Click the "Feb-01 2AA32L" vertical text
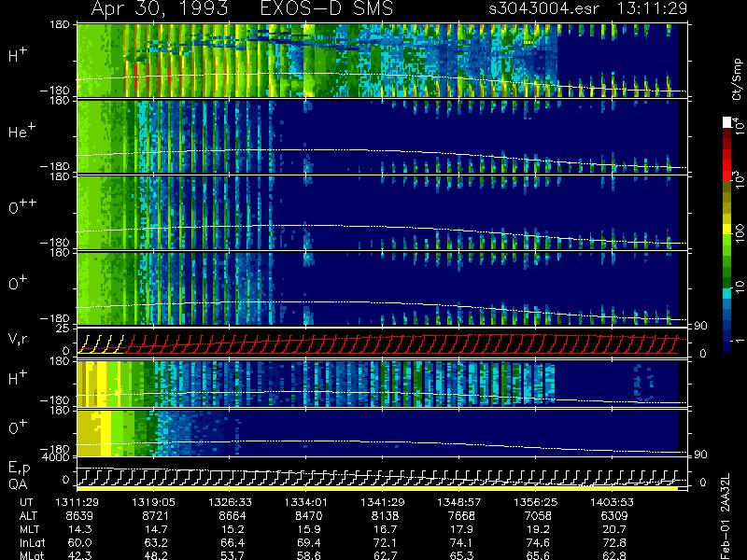The height and width of the screenshot is (560, 747). click(x=726, y=516)
